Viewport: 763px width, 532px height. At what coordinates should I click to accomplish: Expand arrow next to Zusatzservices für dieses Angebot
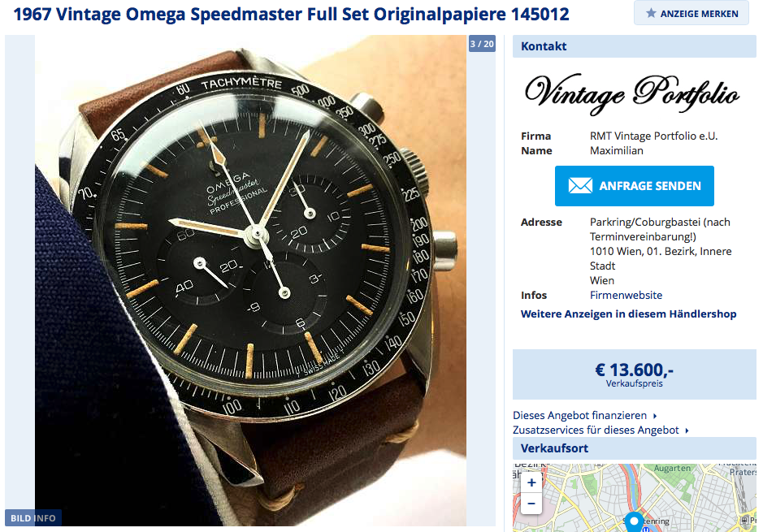point(687,430)
